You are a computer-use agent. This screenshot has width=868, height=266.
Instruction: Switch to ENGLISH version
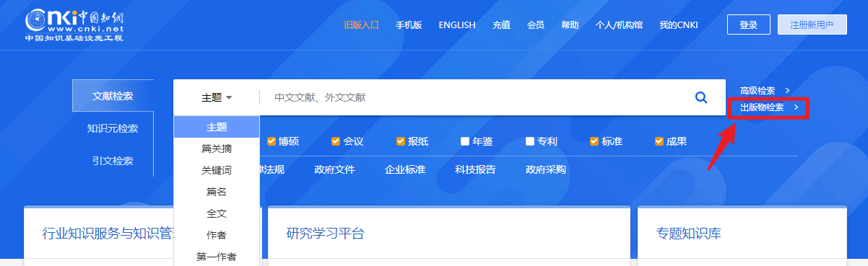457,25
